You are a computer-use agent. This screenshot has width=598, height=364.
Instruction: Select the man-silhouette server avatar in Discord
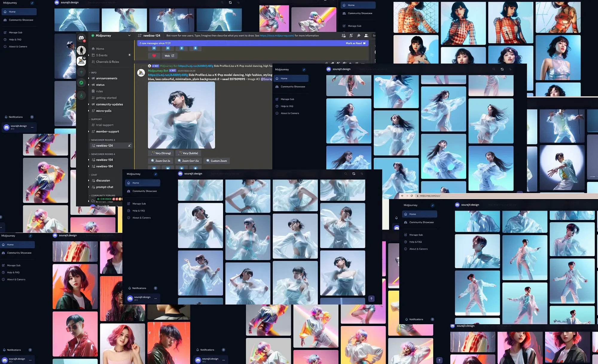point(81,50)
